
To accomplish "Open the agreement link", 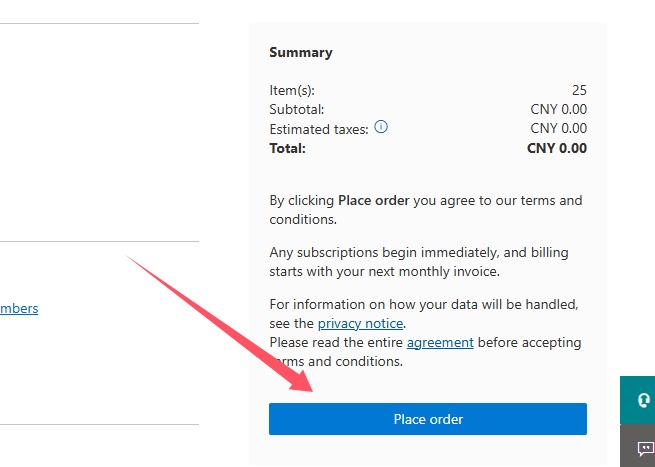I will pos(439,342).
